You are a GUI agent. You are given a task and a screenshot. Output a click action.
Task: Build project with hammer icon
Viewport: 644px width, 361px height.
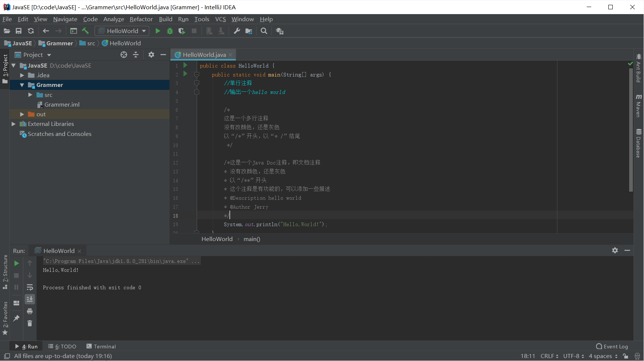[86, 31]
